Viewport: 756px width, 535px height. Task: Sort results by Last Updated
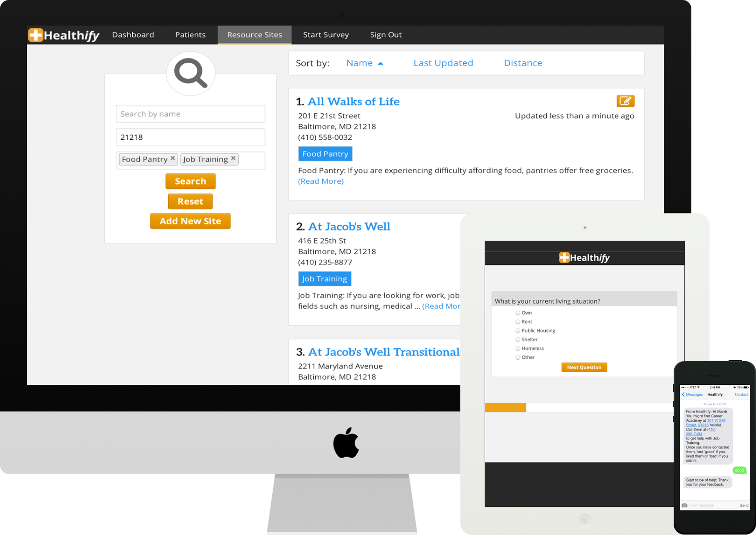443,63
